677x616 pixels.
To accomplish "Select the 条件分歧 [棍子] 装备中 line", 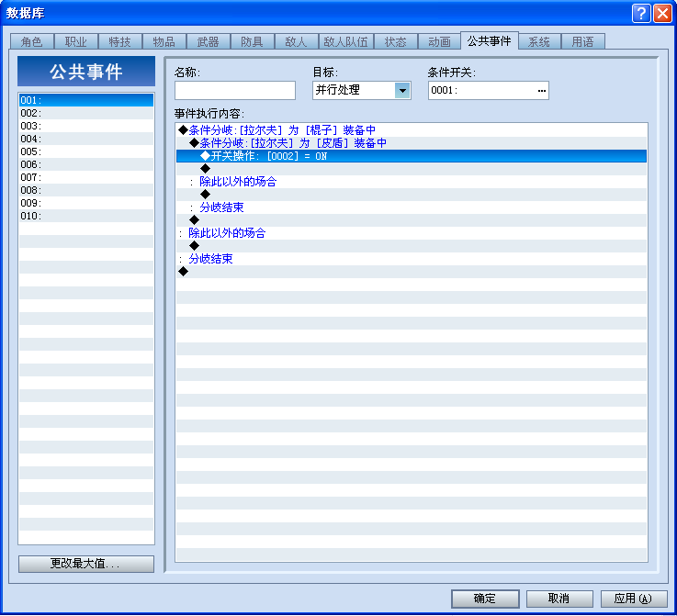I will point(412,130).
